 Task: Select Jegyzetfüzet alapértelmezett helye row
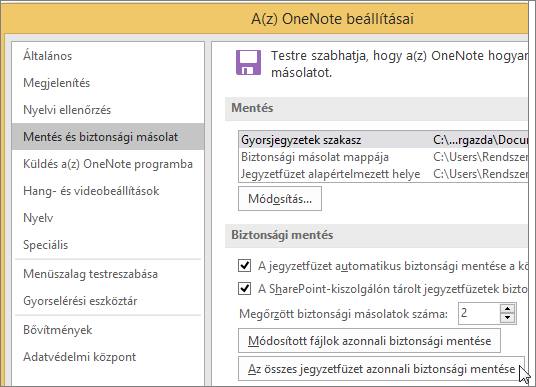[x=383, y=174]
